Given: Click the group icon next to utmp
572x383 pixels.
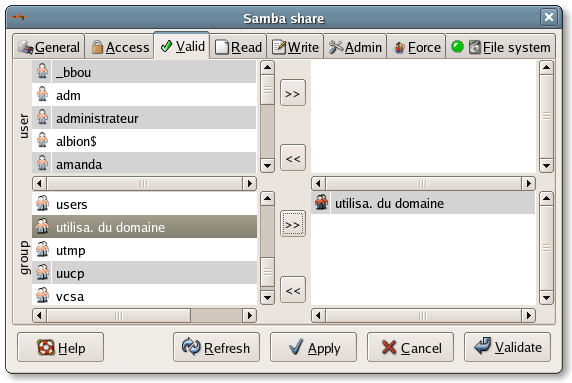Looking at the screenshot, I should coord(42,250).
